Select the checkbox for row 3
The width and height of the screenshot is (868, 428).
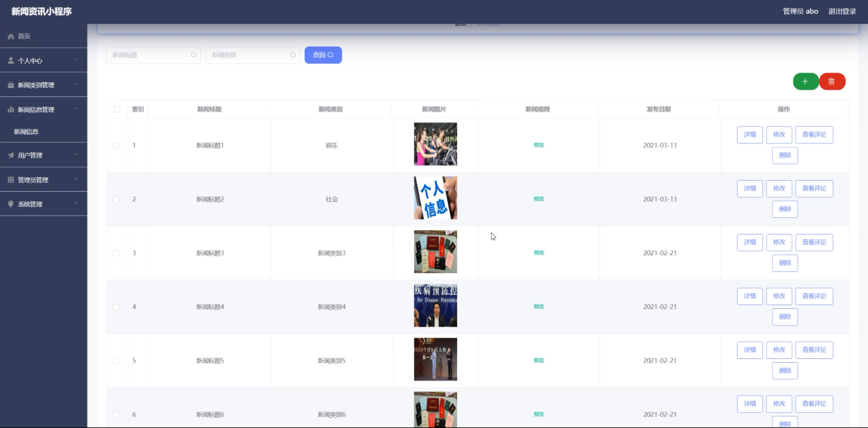click(116, 253)
